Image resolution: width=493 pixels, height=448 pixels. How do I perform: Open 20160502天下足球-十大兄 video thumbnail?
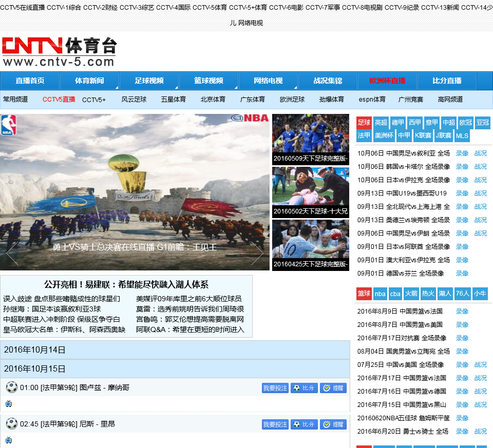coord(311,192)
